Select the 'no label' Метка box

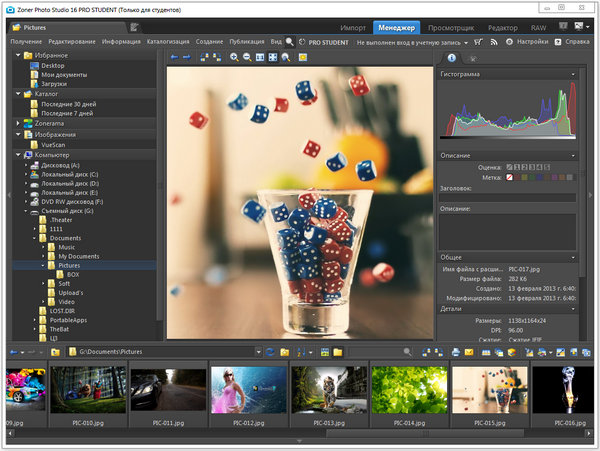(510, 178)
